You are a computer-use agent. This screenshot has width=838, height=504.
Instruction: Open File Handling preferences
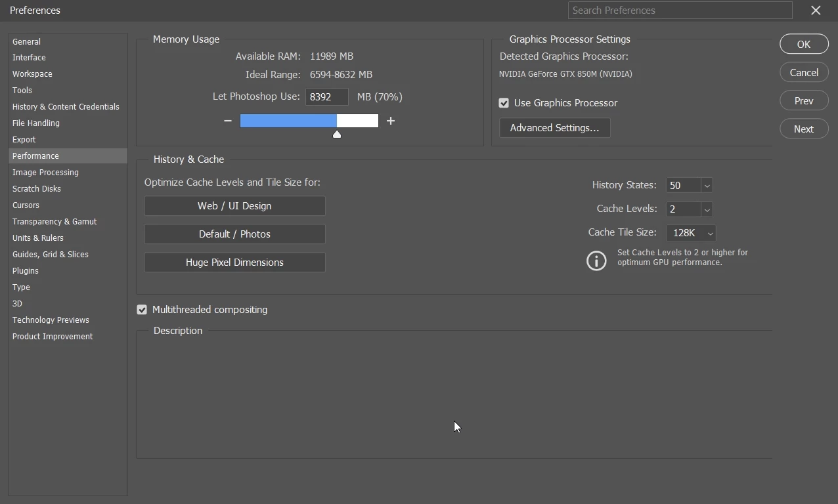pos(68,123)
